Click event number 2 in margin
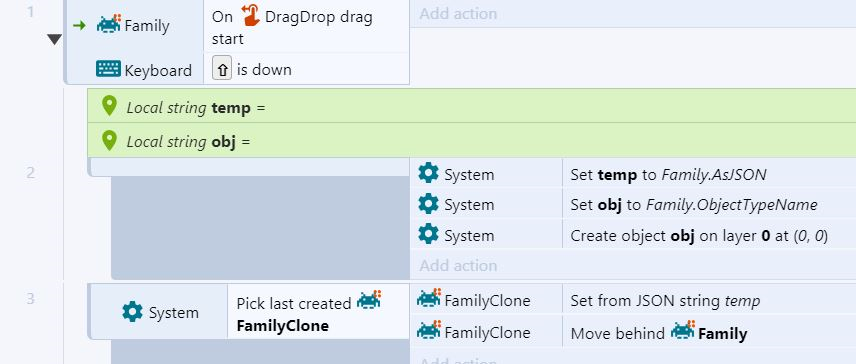The image size is (856, 364). pyautogui.click(x=31, y=173)
